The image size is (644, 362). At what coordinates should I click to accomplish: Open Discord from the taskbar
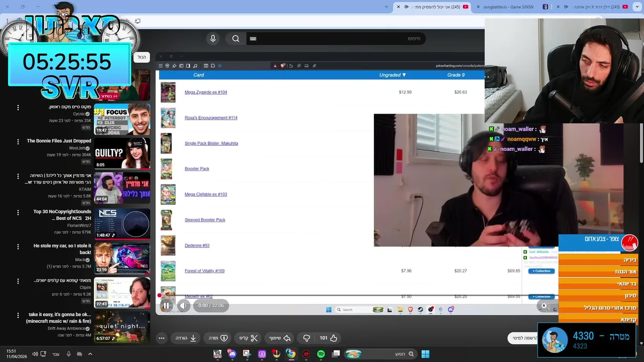232,354
